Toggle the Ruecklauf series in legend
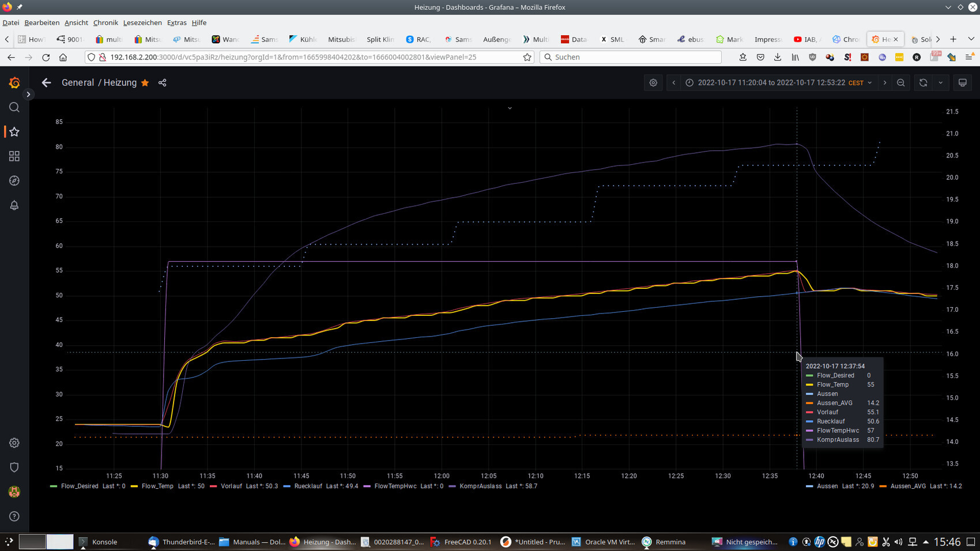This screenshot has width=980, height=551. (x=308, y=486)
